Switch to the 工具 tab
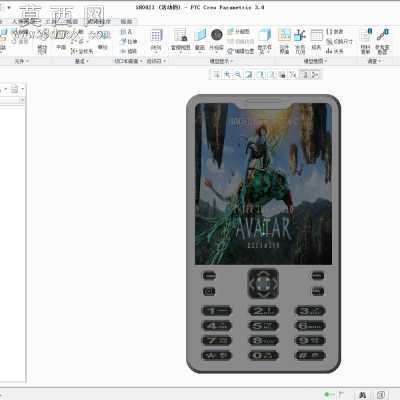Screen dimensions: 400x400 pyautogui.click(x=51, y=21)
